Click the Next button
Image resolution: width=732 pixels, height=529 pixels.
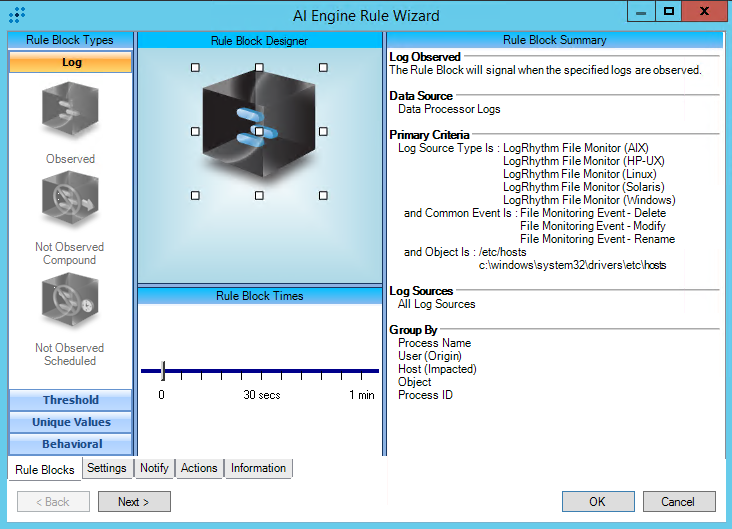tap(134, 502)
